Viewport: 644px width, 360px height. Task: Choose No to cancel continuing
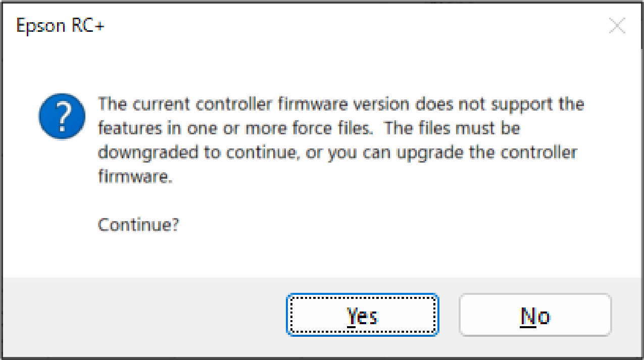pyautogui.click(x=535, y=316)
